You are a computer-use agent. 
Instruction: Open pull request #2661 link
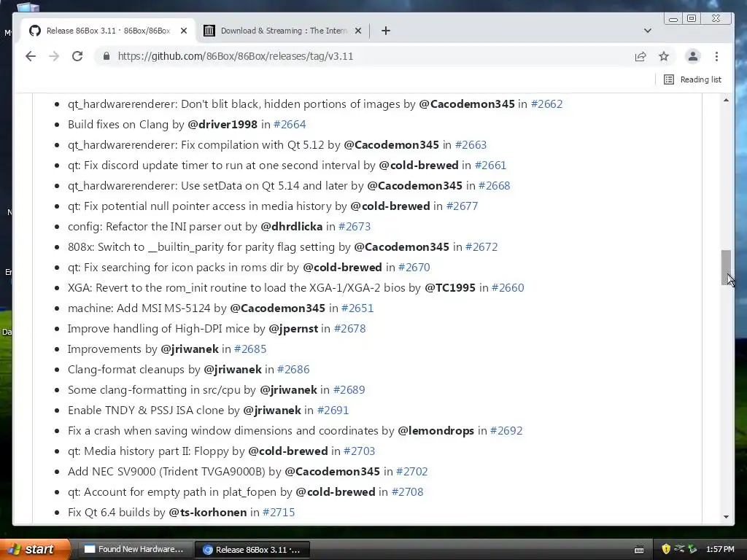point(490,166)
